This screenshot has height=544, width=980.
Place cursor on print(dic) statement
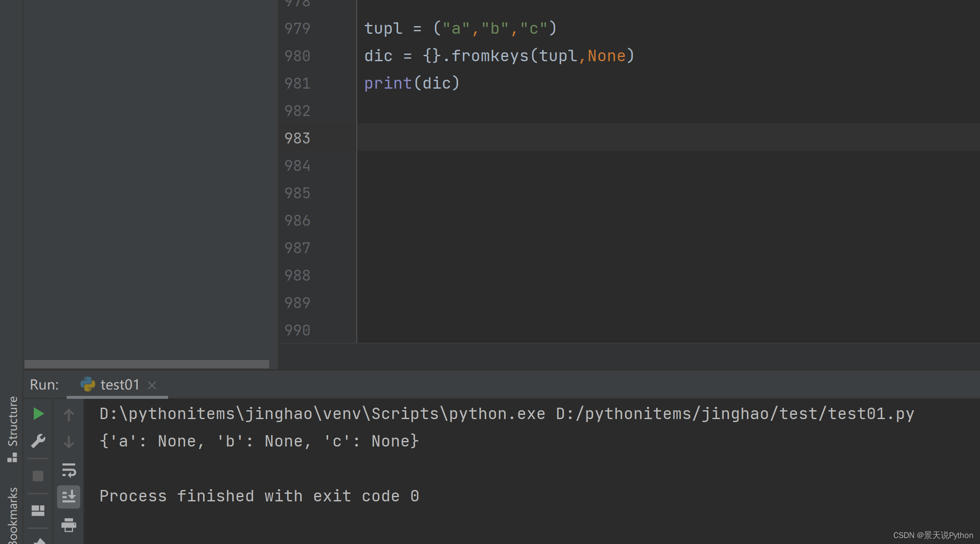pyautogui.click(x=412, y=83)
